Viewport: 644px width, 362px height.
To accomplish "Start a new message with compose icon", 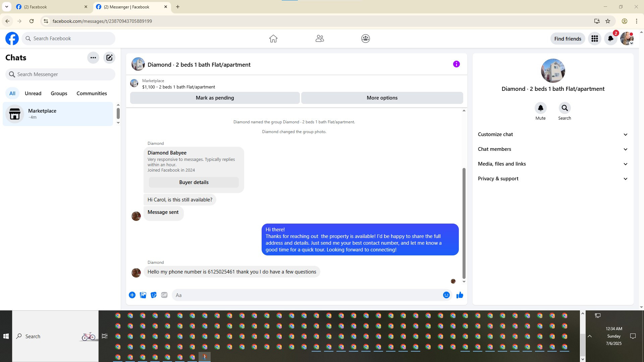I will point(109,58).
